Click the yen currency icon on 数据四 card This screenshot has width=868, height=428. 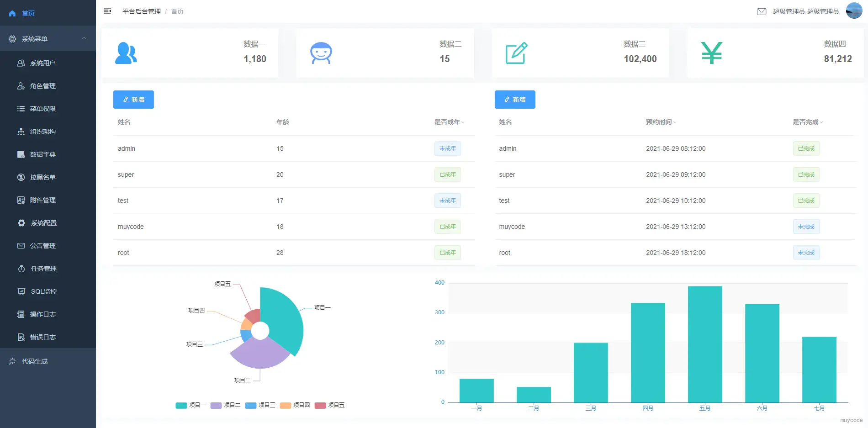coord(711,53)
